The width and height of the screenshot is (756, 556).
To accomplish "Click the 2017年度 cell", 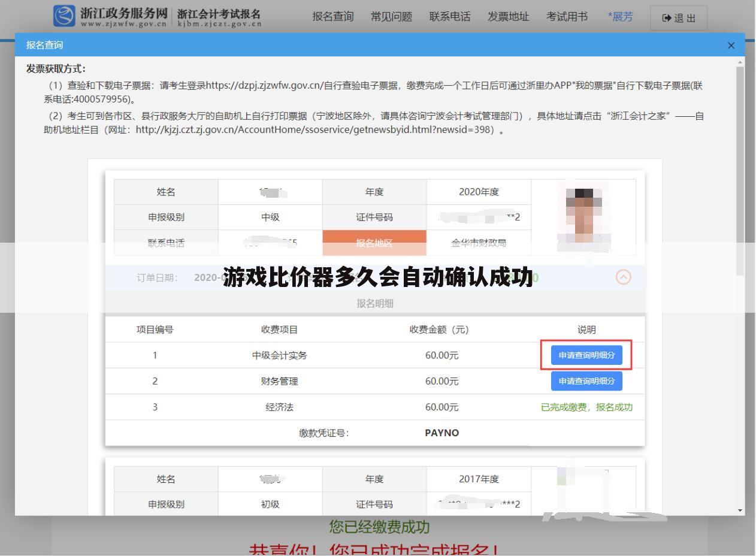I will [479, 479].
